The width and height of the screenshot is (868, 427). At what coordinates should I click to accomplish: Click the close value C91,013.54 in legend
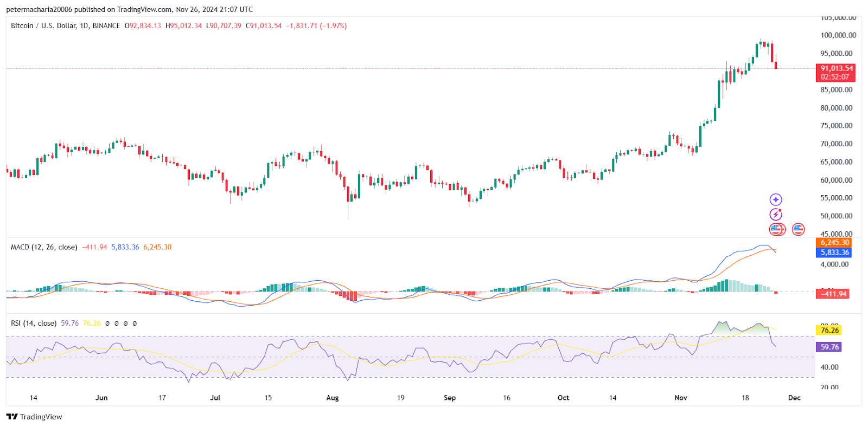pyautogui.click(x=264, y=26)
